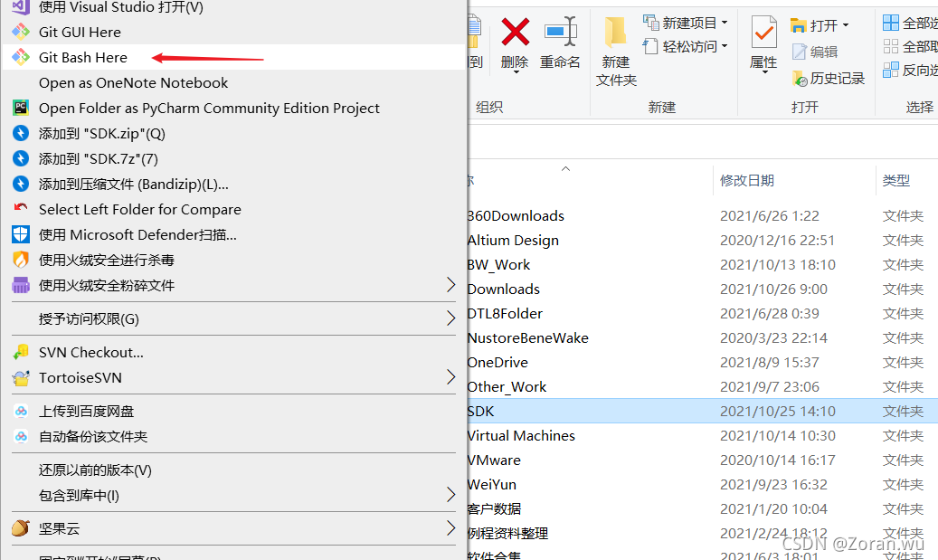Select the OneDrive folder

[497, 363]
